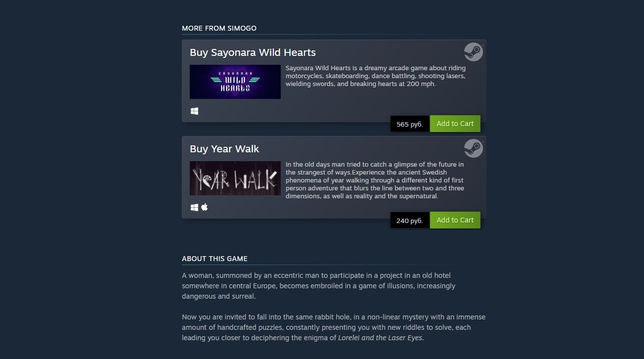Viewport: 644px width, 359px height.
Task: Add Year Walk to cart
Action: [x=455, y=220]
